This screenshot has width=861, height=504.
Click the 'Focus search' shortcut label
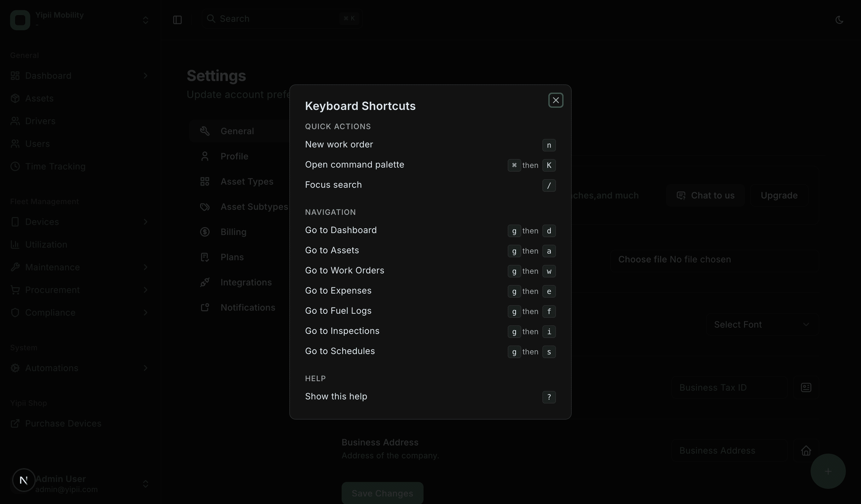click(333, 185)
